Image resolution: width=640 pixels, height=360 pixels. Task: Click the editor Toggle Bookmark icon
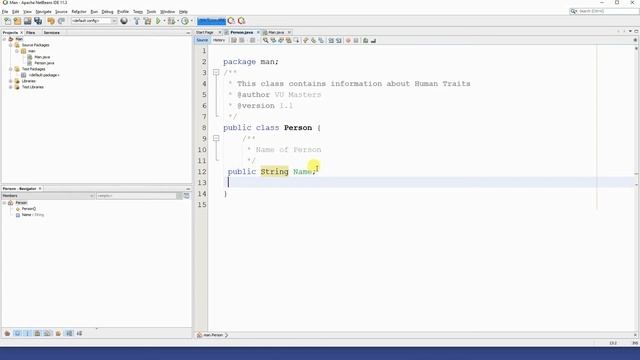[321, 40]
